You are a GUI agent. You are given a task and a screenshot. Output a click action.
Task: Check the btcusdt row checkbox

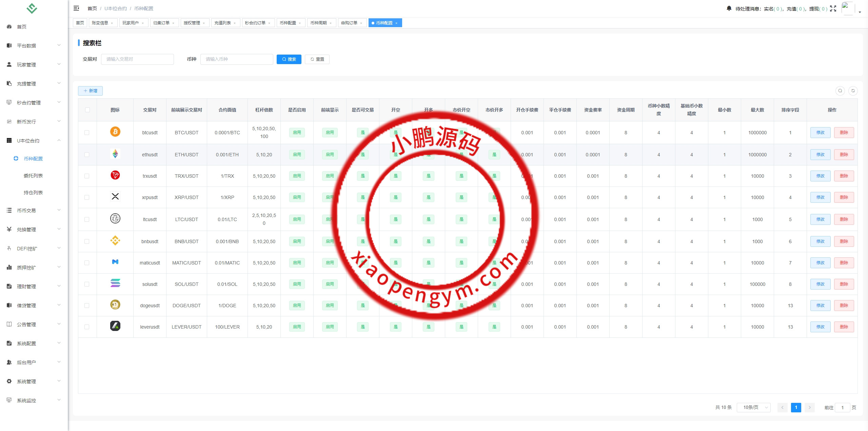click(87, 133)
